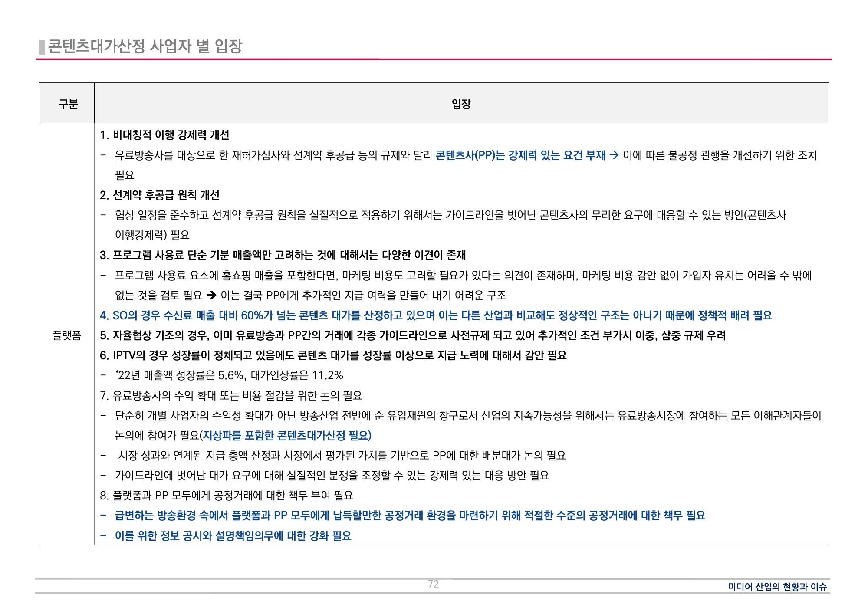
Task: Click the slide title 콘텐츠대가산정 사업자 별 입장
Action: [145, 46]
